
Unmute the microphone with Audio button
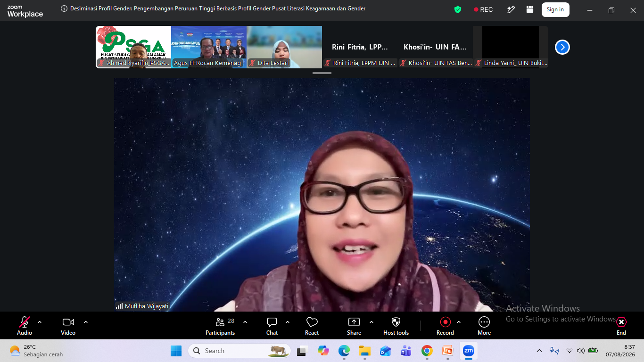point(25,326)
